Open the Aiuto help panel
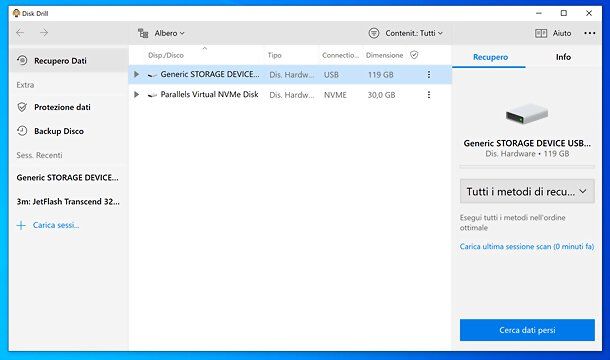610x360 pixels. pos(553,33)
